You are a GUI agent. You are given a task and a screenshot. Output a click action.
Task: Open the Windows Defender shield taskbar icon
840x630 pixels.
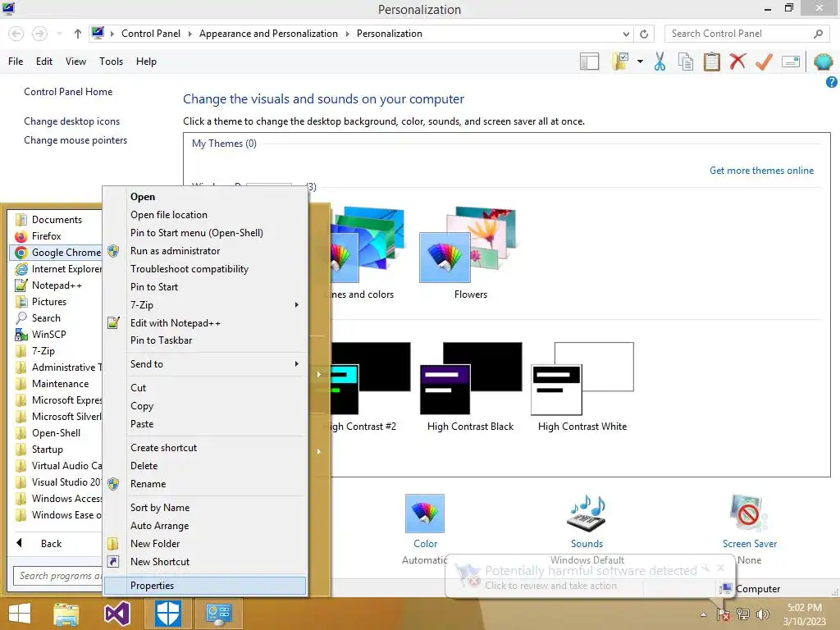[167, 614]
